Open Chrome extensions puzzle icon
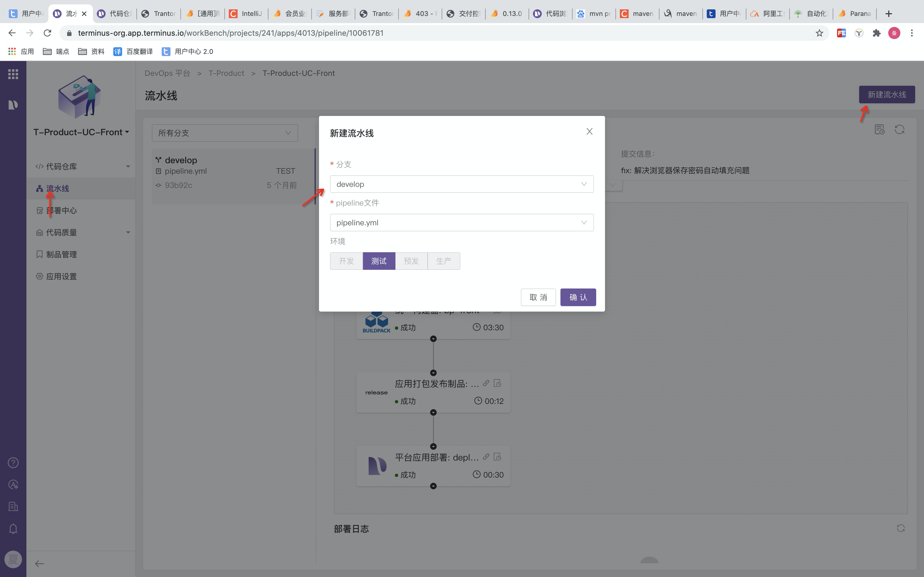This screenshot has height=577, width=924. coord(877,33)
